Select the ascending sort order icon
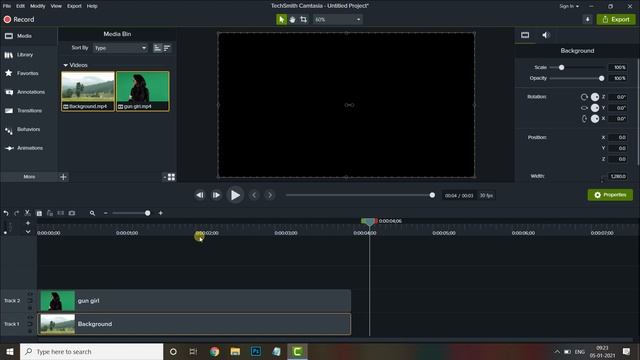Image resolution: width=640 pixels, height=360 pixels. [x=157, y=48]
